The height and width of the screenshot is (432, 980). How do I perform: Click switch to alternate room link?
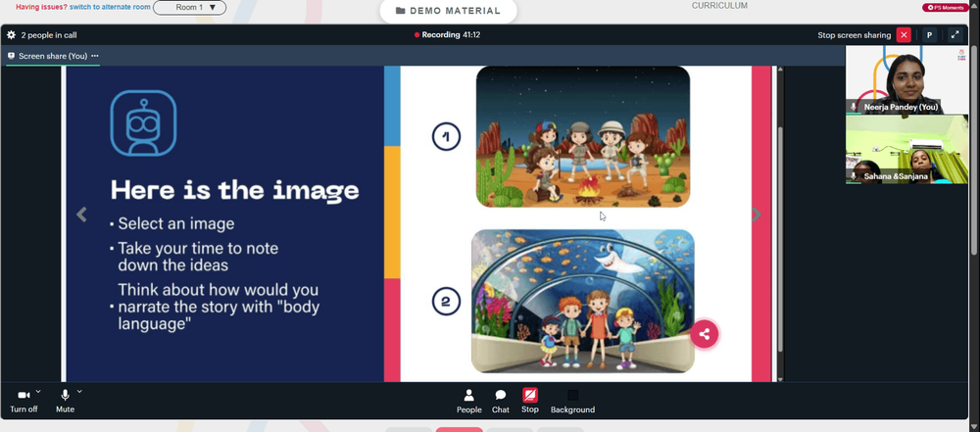(110, 8)
